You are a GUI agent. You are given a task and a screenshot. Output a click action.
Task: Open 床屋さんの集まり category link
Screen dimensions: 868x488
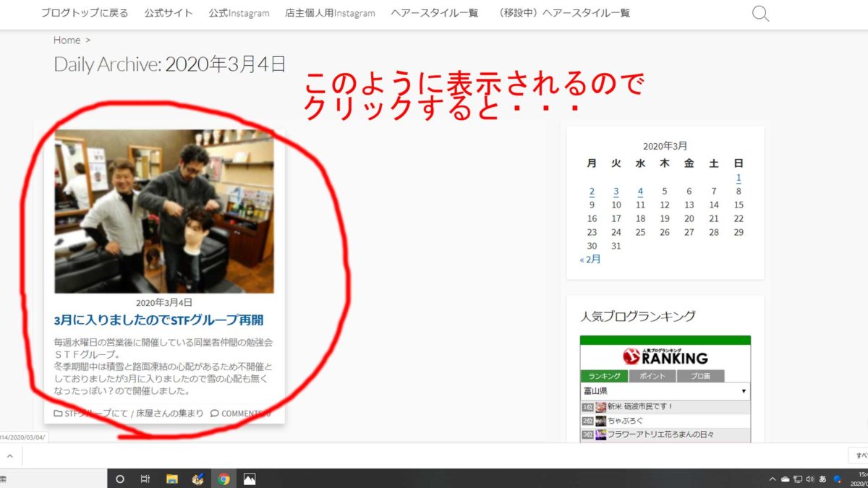(170, 414)
